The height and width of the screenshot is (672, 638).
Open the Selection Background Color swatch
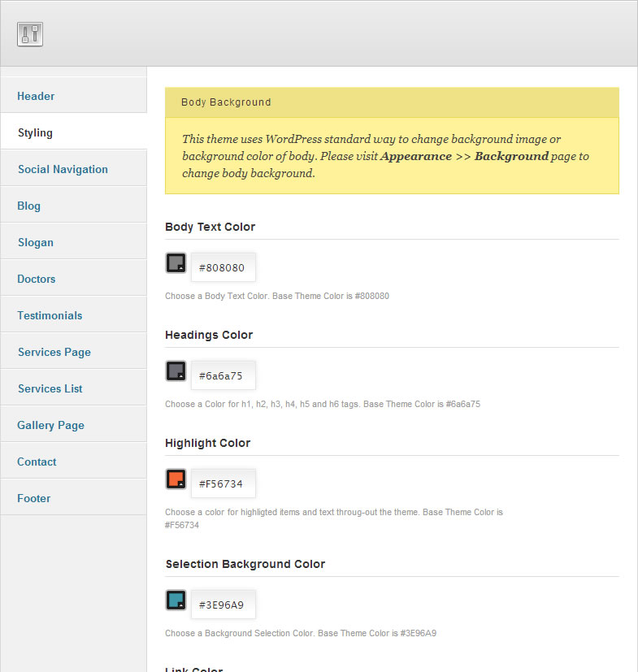click(176, 600)
